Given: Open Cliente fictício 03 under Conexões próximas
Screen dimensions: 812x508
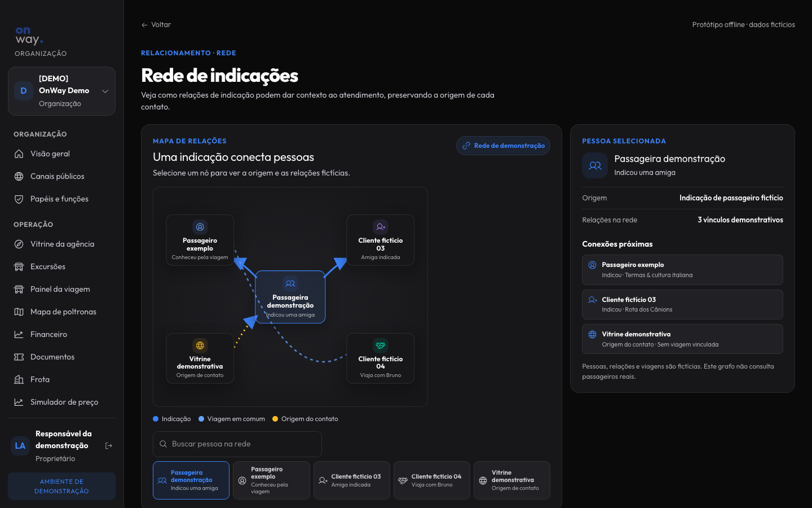Looking at the screenshot, I should pyautogui.click(x=682, y=305).
